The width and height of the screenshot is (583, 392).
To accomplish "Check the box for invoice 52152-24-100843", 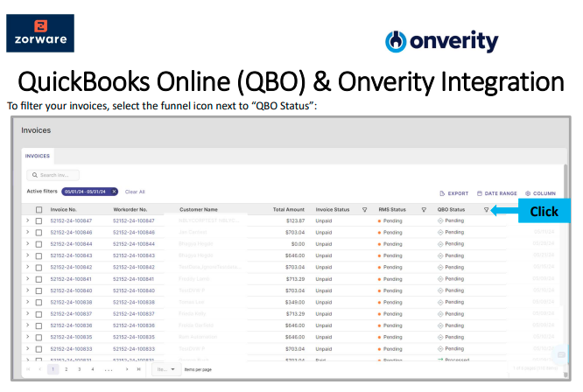I will point(39,256).
